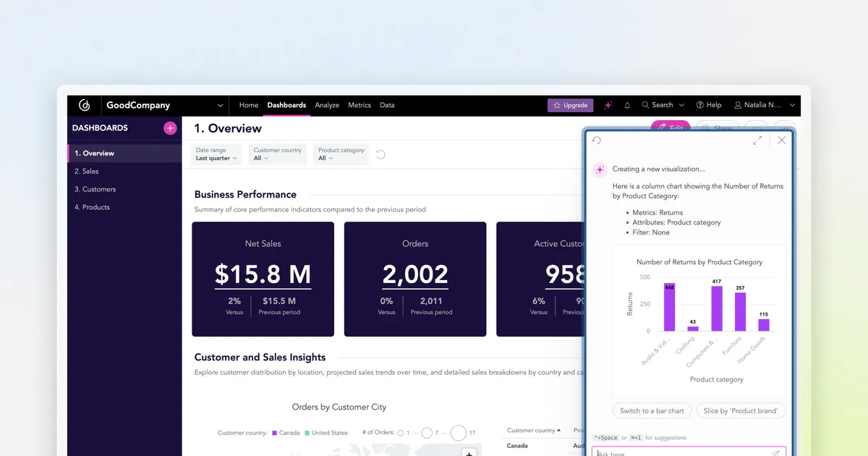Click the Business Performance section heading
The width and height of the screenshot is (868, 456).
click(x=245, y=194)
